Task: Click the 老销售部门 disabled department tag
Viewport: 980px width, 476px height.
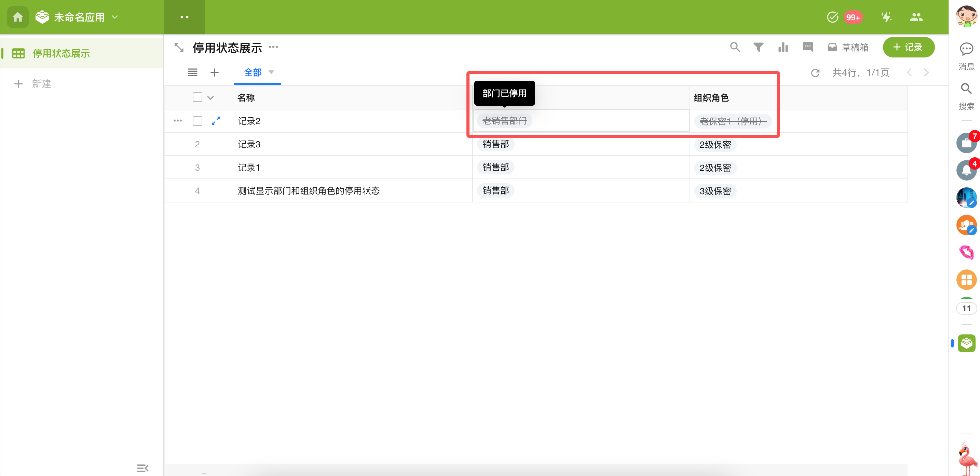Action: 504,121
